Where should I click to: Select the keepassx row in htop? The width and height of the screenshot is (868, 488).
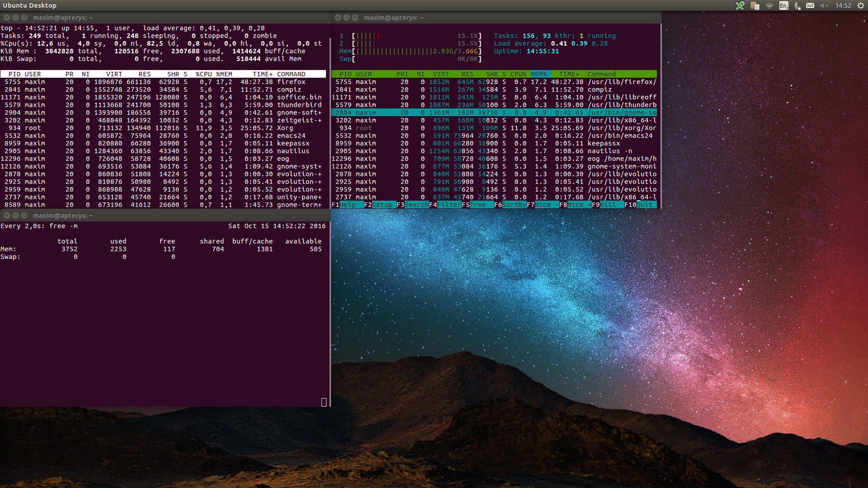pyautogui.click(x=494, y=143)
